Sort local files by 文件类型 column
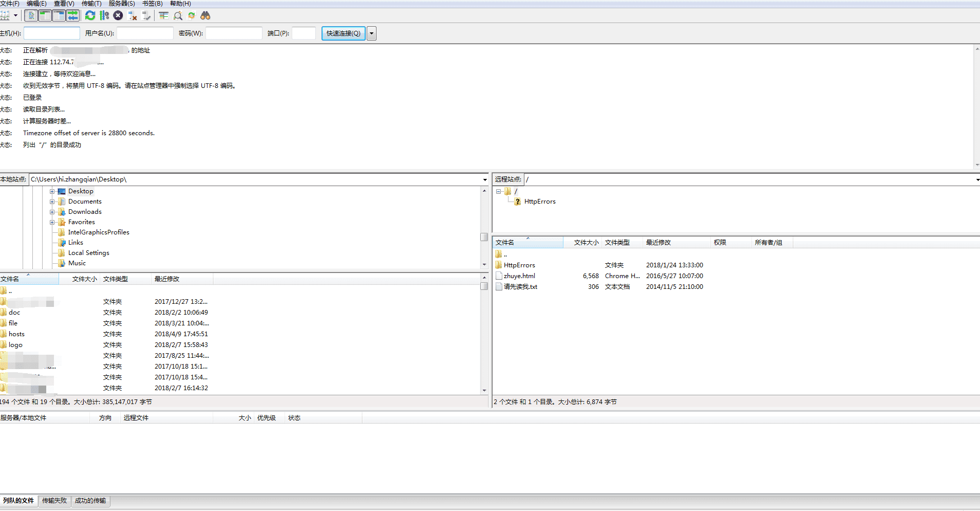The image size is (980, 511). coord(125,279)
